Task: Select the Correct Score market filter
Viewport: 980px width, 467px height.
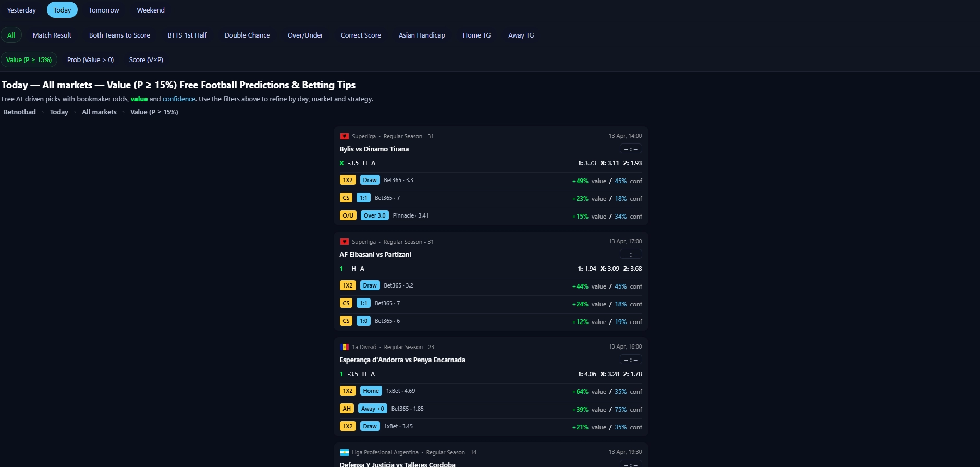Action: [x=361, y=35]
